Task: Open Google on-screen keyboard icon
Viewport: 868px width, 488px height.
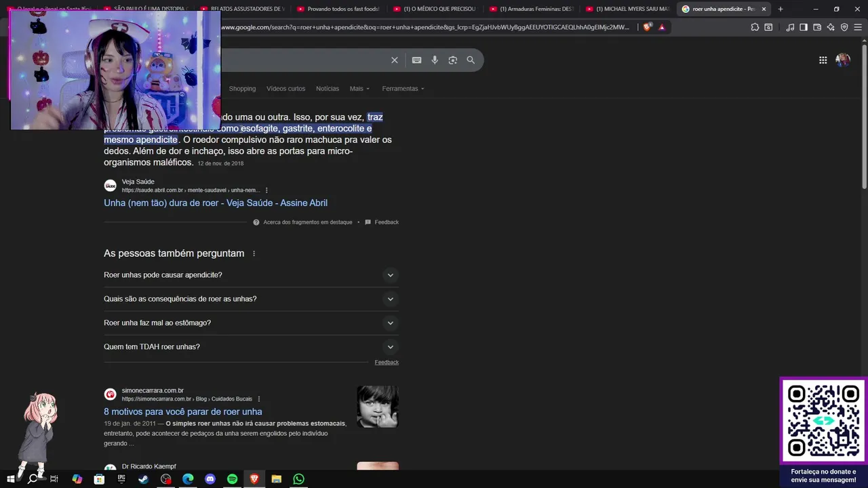Action: click(x=416, y=60)
